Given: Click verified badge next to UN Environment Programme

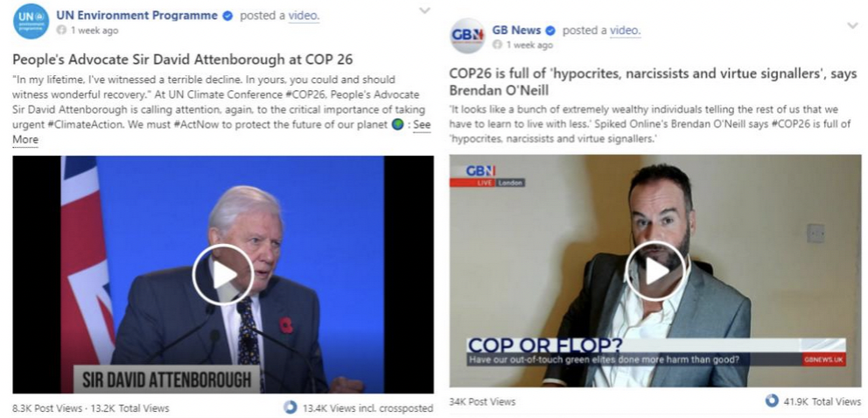Looking at the screenshot, I should pos(227,16).
